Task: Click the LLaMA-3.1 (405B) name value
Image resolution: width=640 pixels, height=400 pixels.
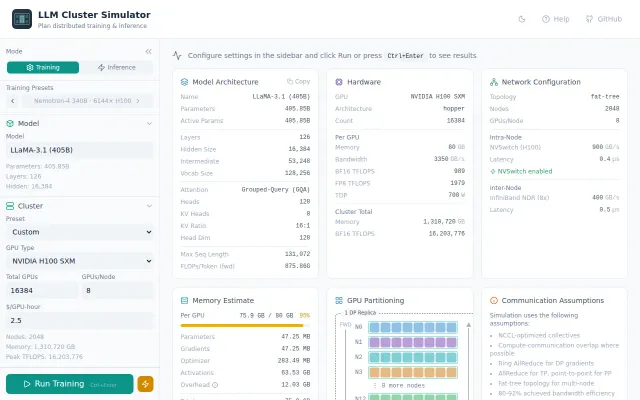Action: click(281, 97)
